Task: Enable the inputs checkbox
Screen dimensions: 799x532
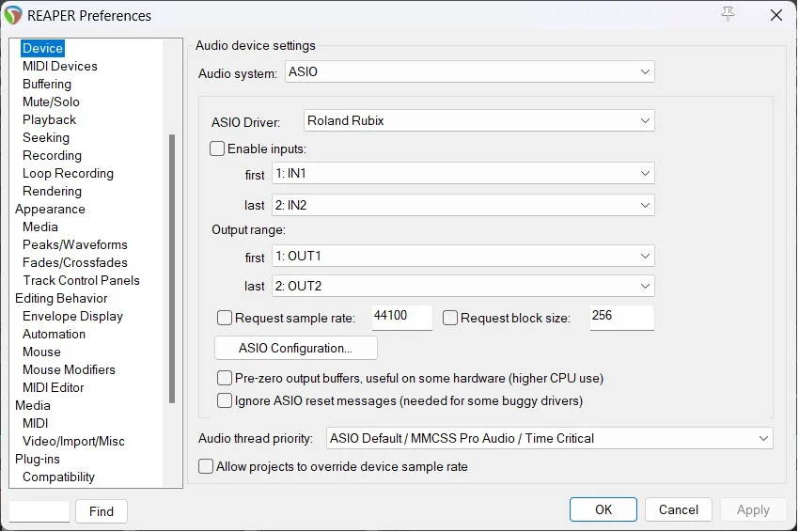Action: (x=217, y=149)
